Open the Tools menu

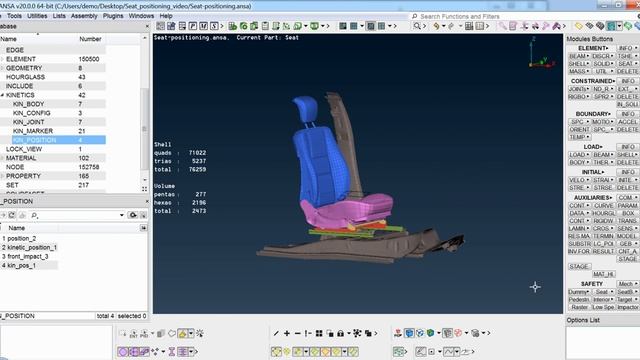[x=14, y=16]
